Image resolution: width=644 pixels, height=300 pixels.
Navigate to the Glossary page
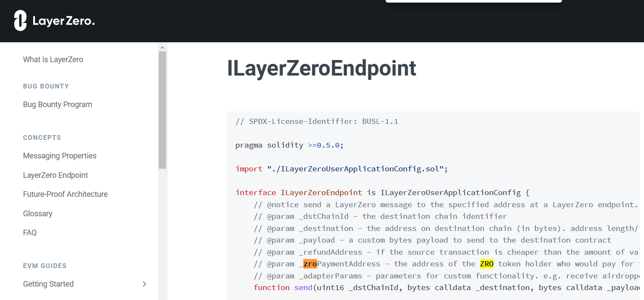pos(38,214)
